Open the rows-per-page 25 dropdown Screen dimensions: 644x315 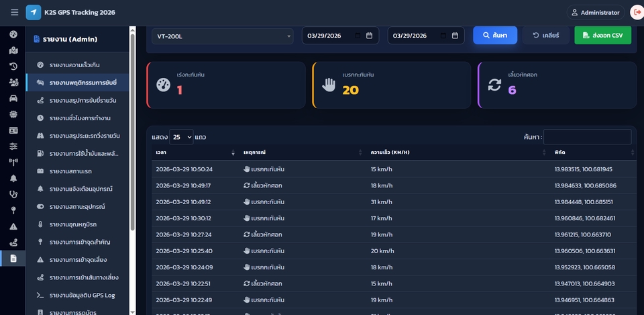pos(181,137)
